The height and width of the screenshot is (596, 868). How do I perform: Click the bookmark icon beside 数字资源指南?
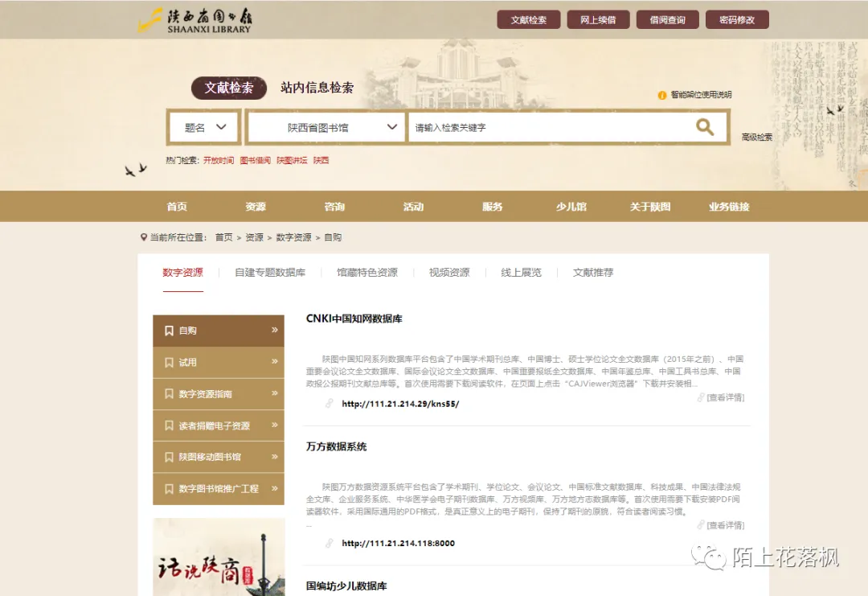click(x=169, y=394)
